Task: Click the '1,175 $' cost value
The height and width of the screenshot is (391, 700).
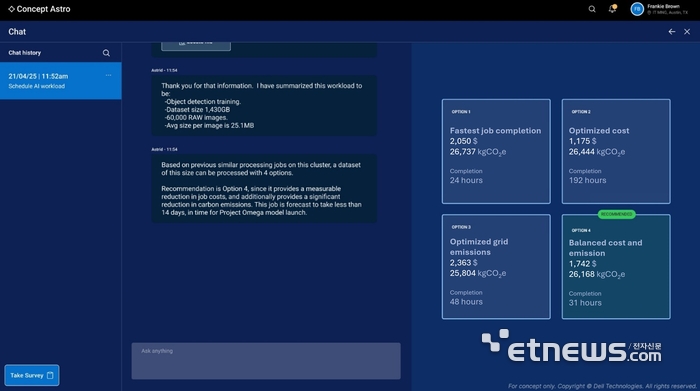Action: click(x=583, y=141)
